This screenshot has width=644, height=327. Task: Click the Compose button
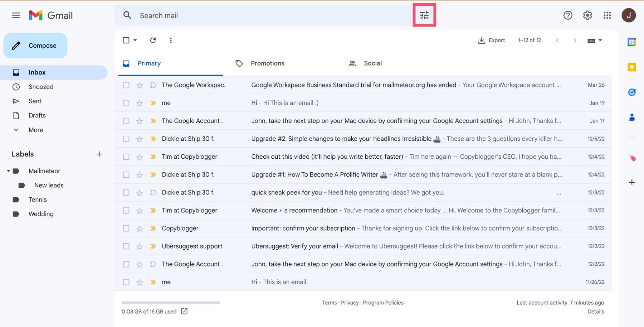coord(35,45)
